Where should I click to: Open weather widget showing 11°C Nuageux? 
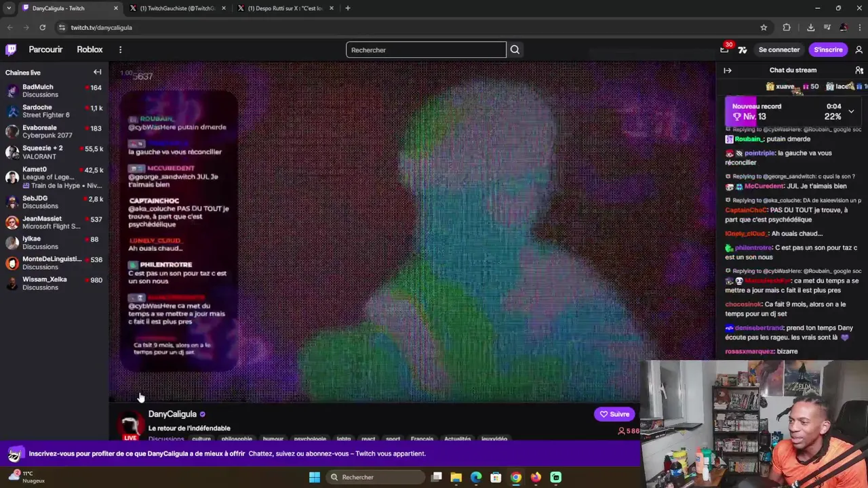[27, 476]
